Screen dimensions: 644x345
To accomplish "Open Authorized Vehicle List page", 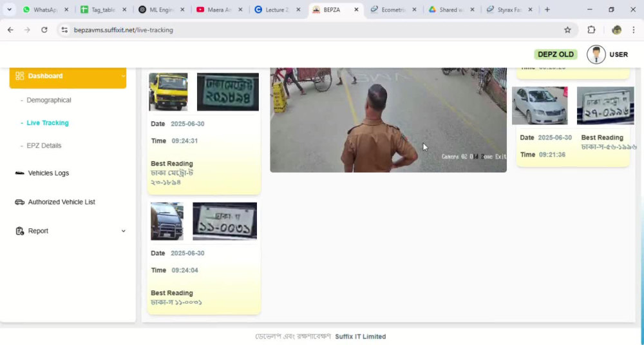I will coord(62,202).
